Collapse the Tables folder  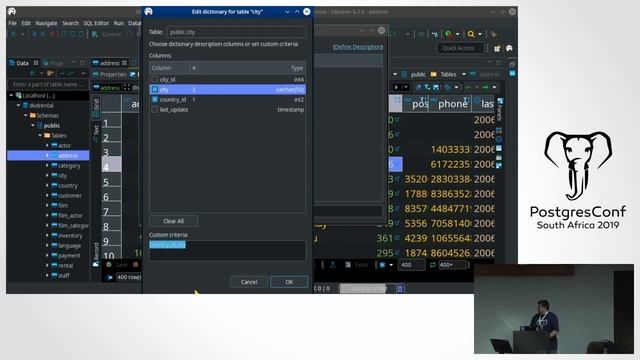click(40, 136)
